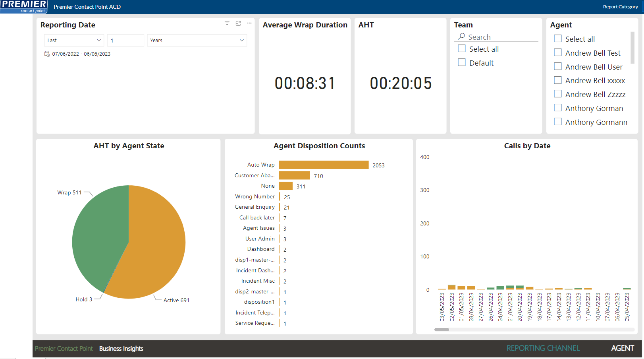Click the Calls by Date horizontal scrollbar

point(442,330)
